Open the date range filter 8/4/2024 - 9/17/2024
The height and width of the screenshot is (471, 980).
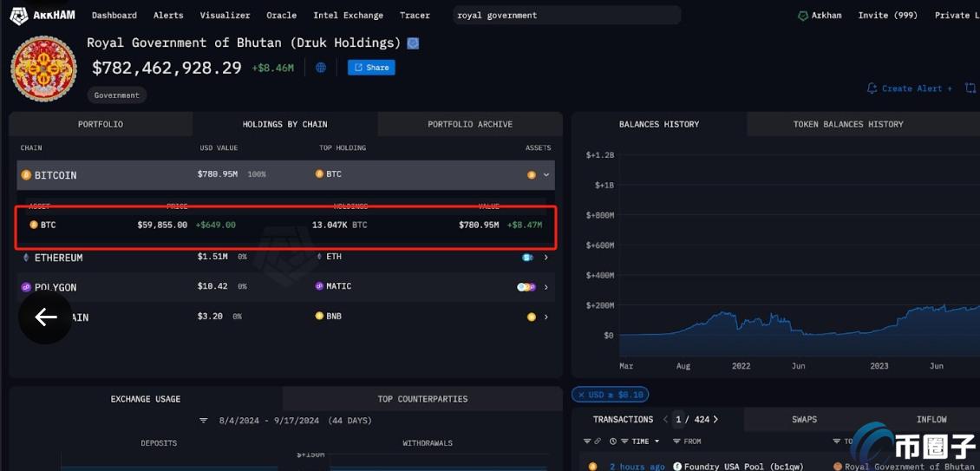(285, 421)
